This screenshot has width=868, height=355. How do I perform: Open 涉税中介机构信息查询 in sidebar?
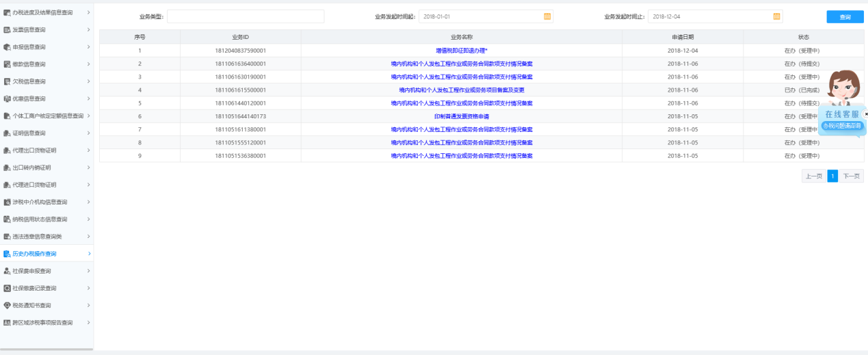tap(40, 202)
